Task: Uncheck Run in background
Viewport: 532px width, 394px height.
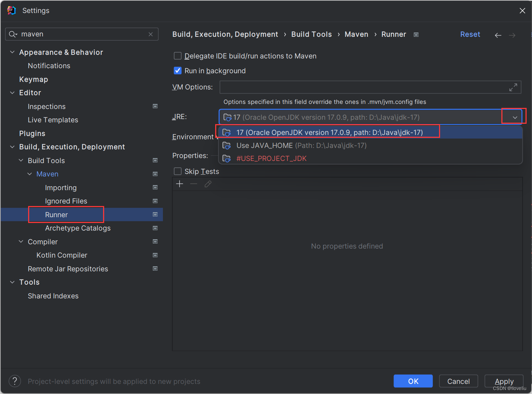Action: tap(178, 71)
